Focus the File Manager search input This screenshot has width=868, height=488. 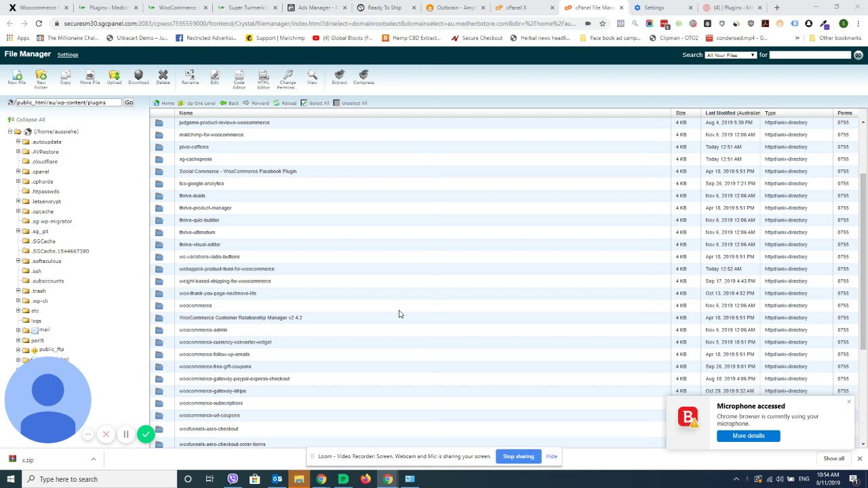click(810, 55)
